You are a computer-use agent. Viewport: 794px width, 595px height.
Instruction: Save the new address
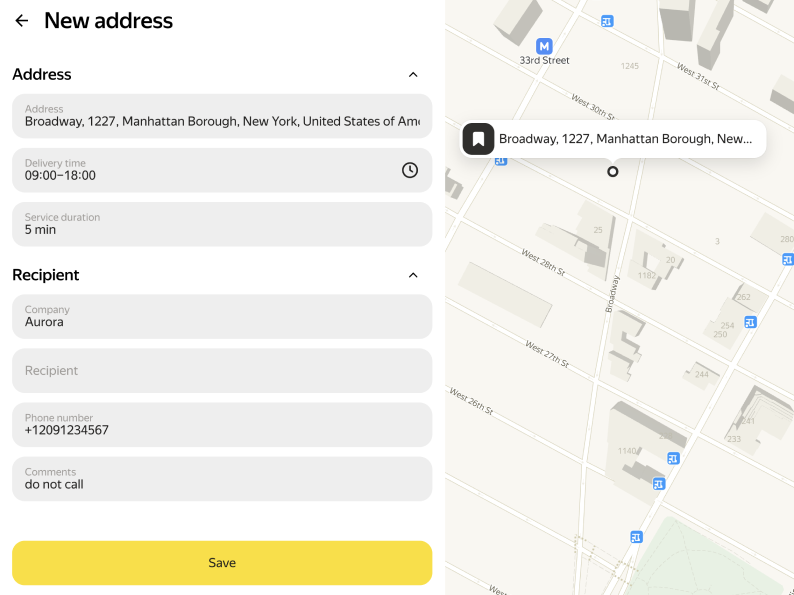pyautogui.click(x=222, y=563)
